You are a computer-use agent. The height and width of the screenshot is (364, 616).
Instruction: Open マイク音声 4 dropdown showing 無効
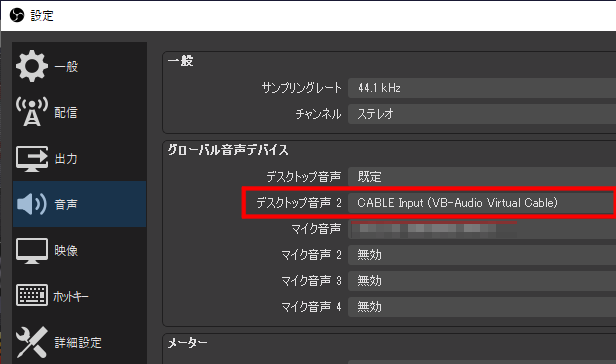(x=482, y=307)
